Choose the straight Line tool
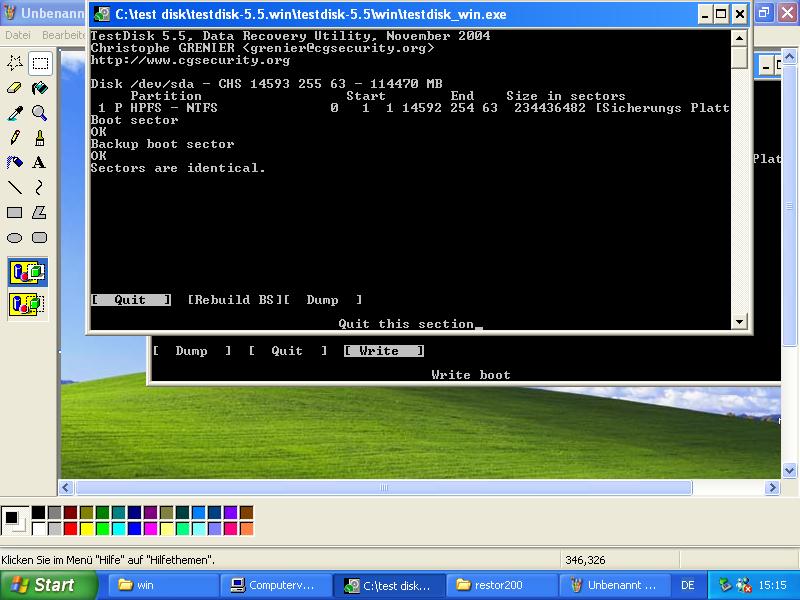The image size is (800, 600). (x=14, y=188)
